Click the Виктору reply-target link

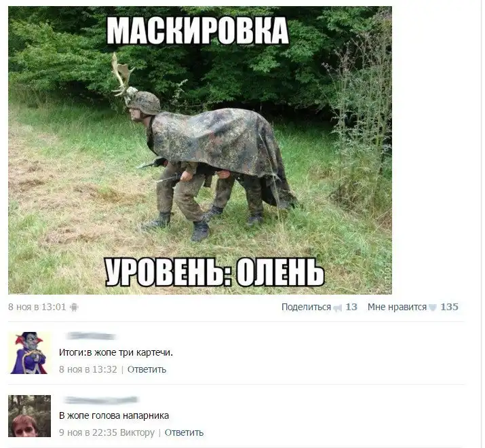coord(137,432)
